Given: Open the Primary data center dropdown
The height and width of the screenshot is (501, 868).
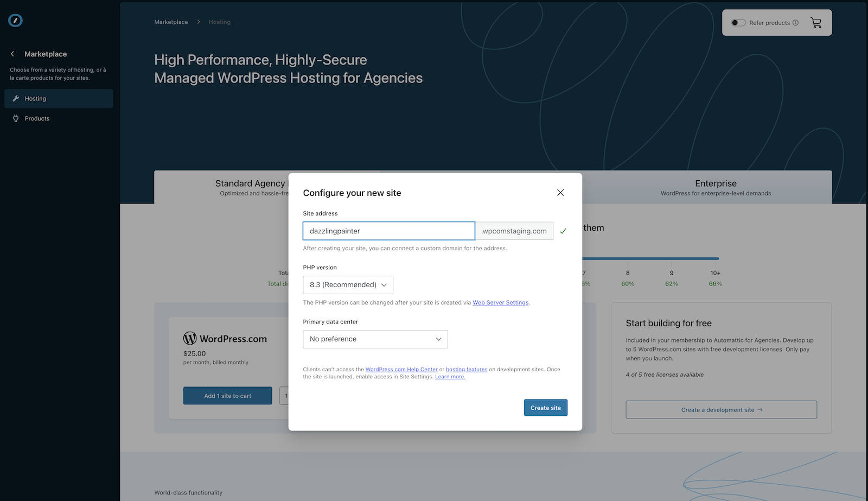Looking at the screenshot, I should (375, 339).
